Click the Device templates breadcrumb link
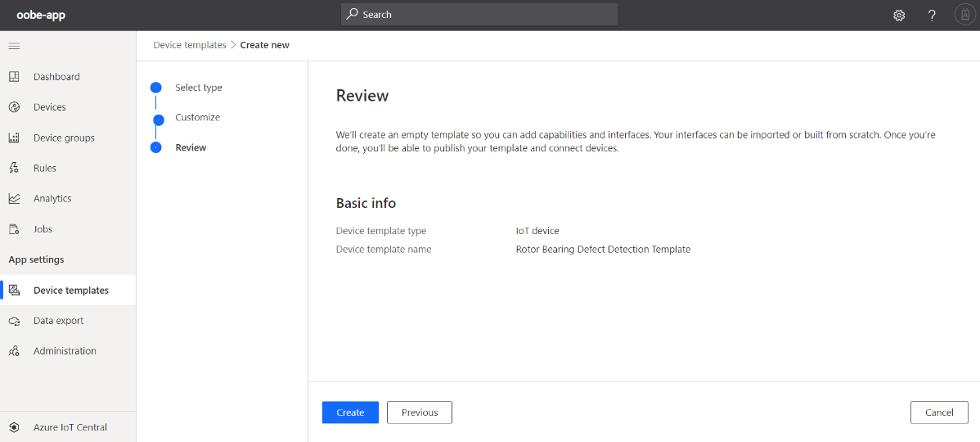 190,45
